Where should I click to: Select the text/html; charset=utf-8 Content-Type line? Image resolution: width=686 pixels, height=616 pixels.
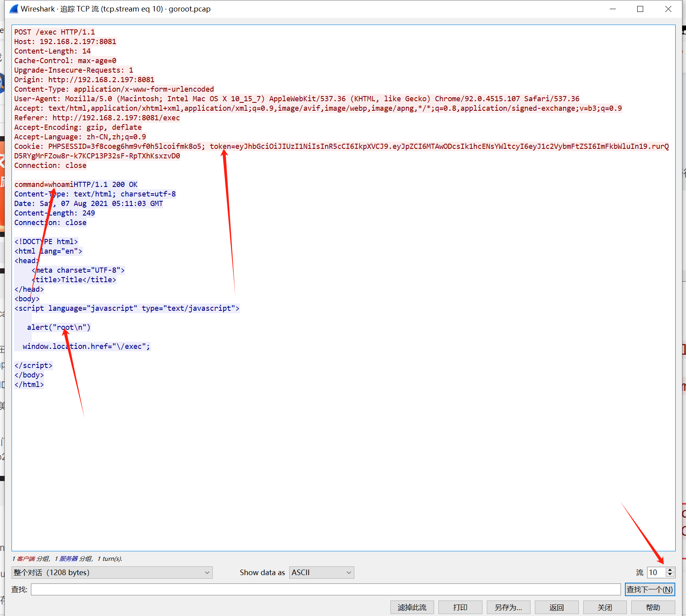click(95, 194)
